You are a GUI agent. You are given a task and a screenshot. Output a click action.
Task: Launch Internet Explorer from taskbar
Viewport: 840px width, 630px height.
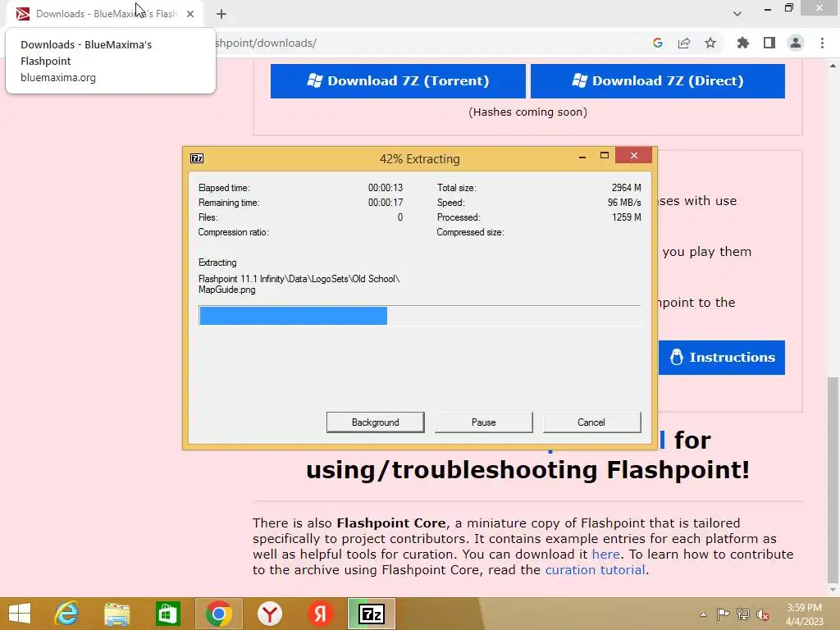[67, 614]
